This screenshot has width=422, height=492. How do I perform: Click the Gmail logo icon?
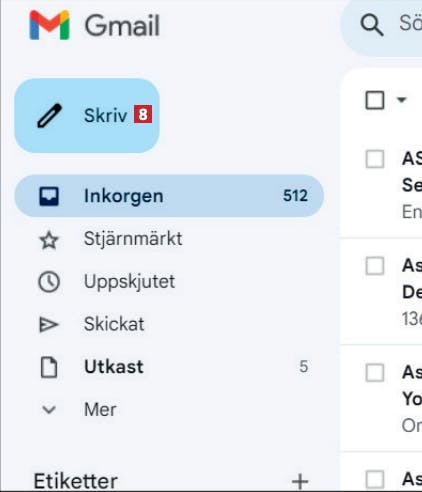49,25
